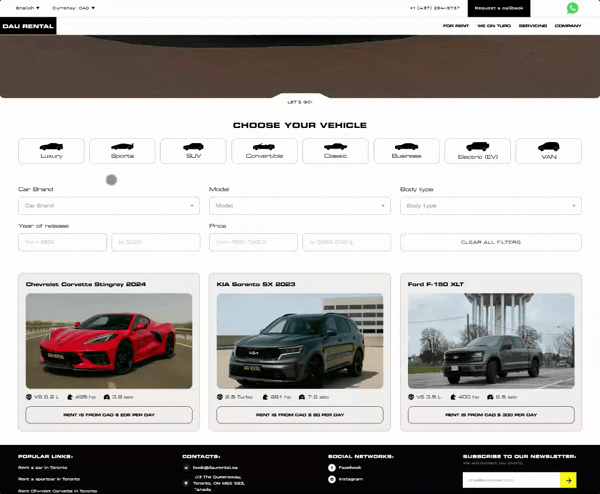Open WhatsApp chat via green icon
The width and height of the screenshot is (600, 494).
572,8
